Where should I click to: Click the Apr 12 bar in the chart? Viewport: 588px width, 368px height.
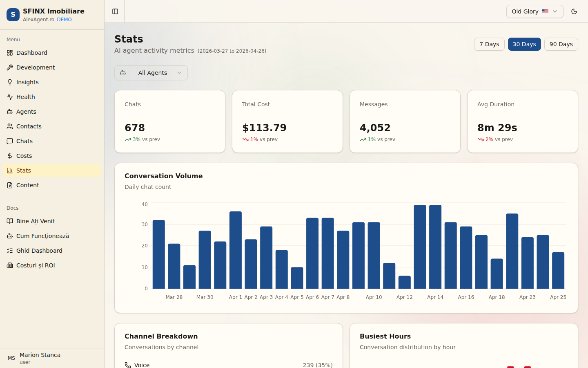coord(405,282)
